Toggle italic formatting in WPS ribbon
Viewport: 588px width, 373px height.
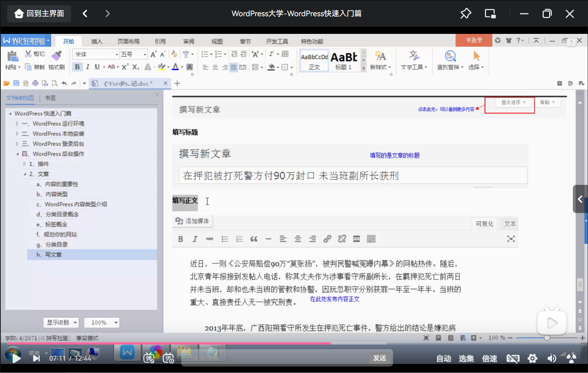coord(87,67)
